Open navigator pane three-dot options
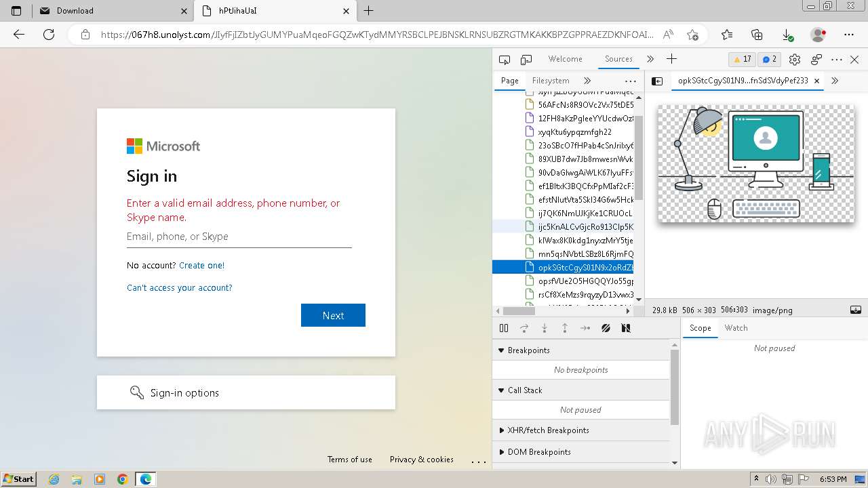The height and width of the screenshot is (488, 868). [631, 81]
